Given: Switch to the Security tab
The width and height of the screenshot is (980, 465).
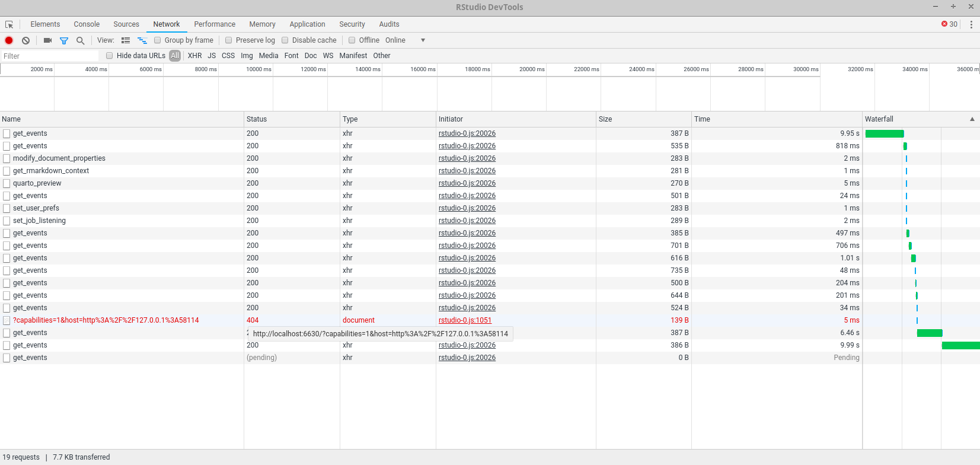Looking at the screenshot, I should pyautogui.click(x=352, y=24).
